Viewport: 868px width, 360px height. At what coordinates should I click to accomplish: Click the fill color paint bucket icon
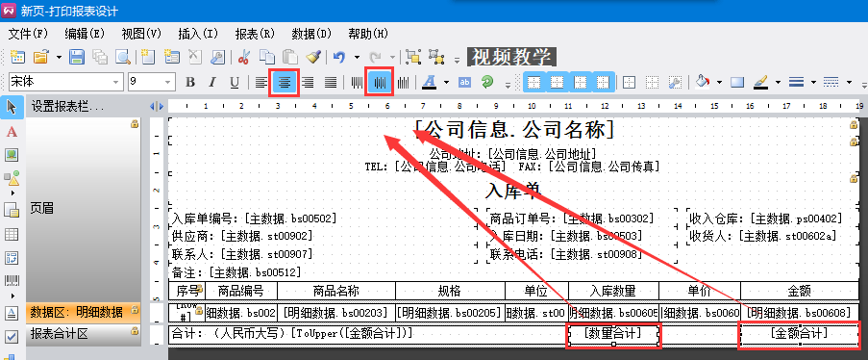(x=702, y=82)
